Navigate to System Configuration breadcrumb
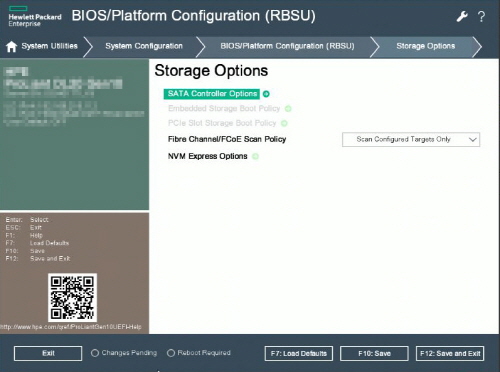Viewport: 500px width, 372px height. 144,46
